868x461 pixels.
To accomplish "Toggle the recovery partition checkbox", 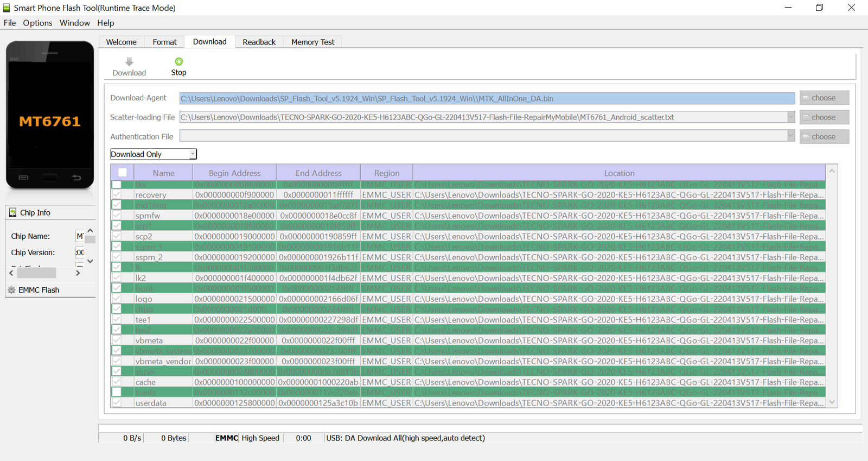I will coord(117,194).
